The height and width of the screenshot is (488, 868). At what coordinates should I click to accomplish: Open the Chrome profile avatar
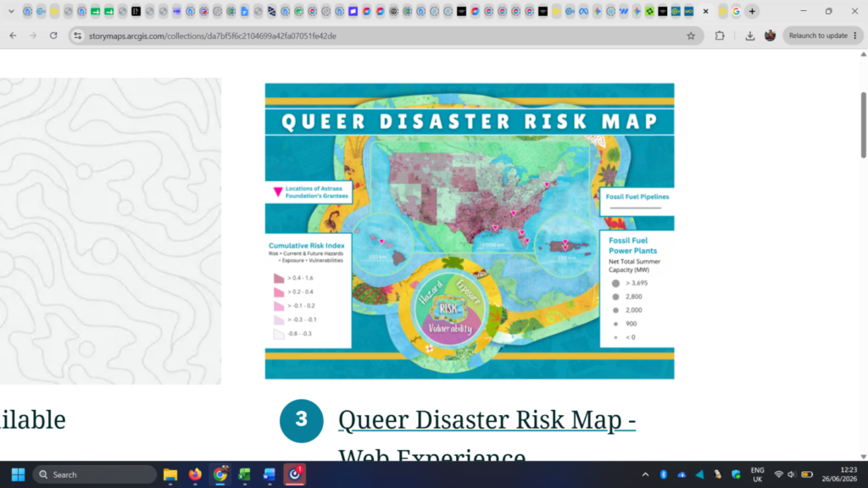pos(770,36)
